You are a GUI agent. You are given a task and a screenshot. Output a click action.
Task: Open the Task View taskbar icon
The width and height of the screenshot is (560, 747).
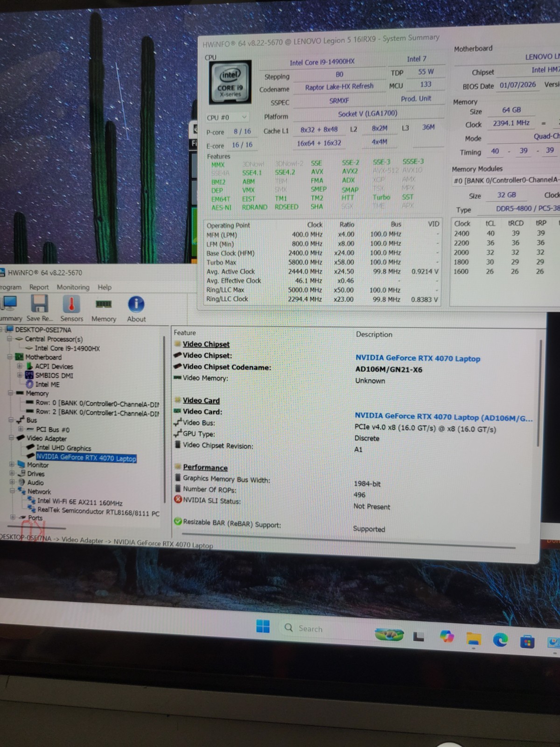(x=419, y=636)
